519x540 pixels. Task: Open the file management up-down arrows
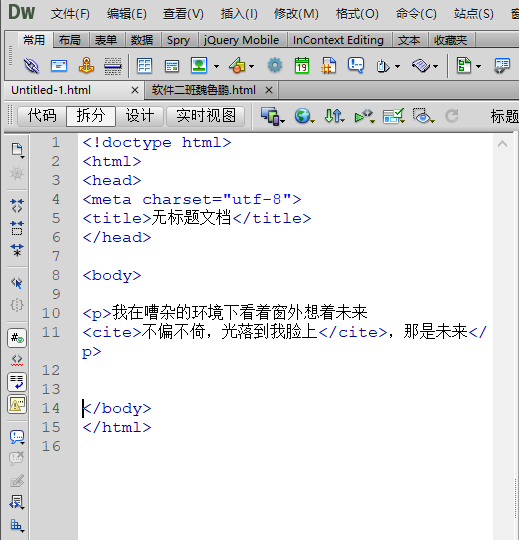334,116
